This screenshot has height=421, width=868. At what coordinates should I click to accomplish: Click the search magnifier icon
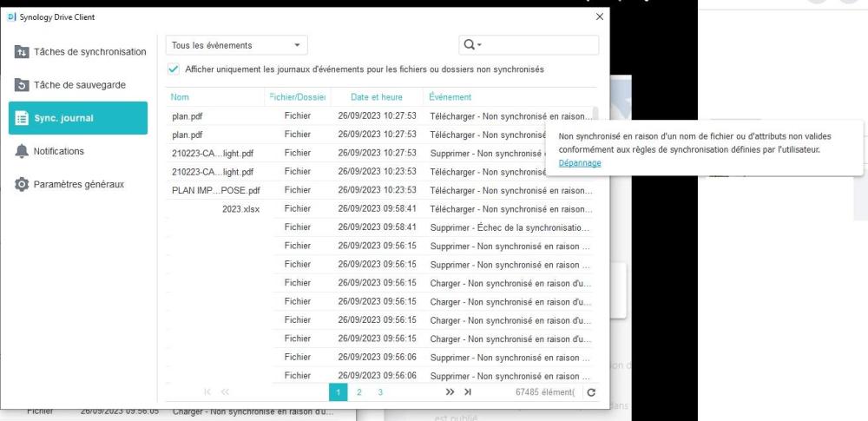469,45
